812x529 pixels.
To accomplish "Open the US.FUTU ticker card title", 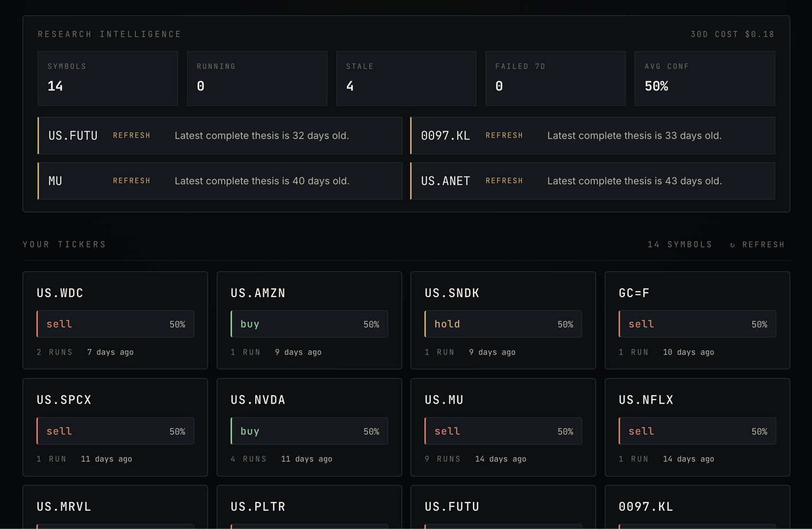I will click(x=452, y=506).
